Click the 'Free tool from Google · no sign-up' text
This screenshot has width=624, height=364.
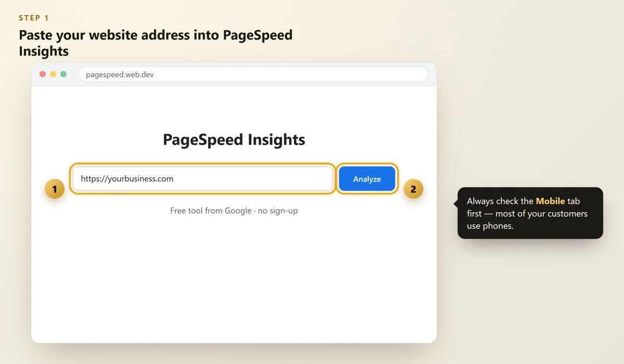tap(234, 211)
